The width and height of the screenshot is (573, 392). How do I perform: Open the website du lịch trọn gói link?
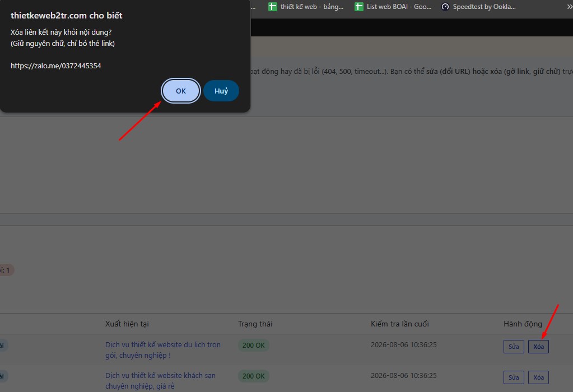[163, 350]
